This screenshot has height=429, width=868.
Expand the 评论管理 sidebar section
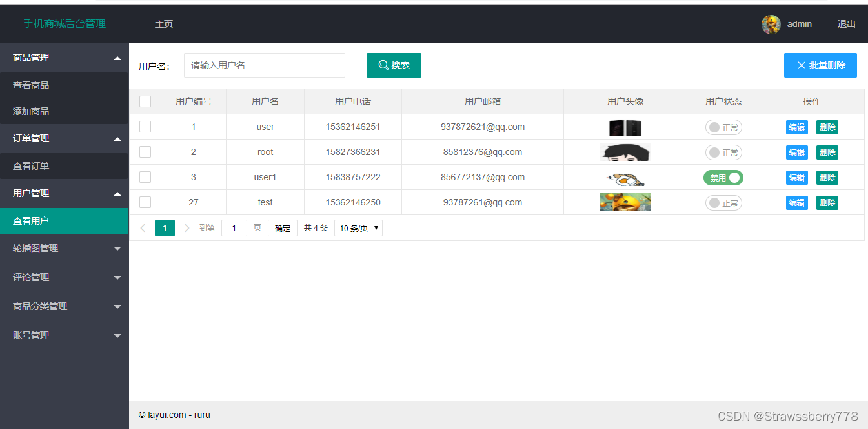click(x=64, y=277)
